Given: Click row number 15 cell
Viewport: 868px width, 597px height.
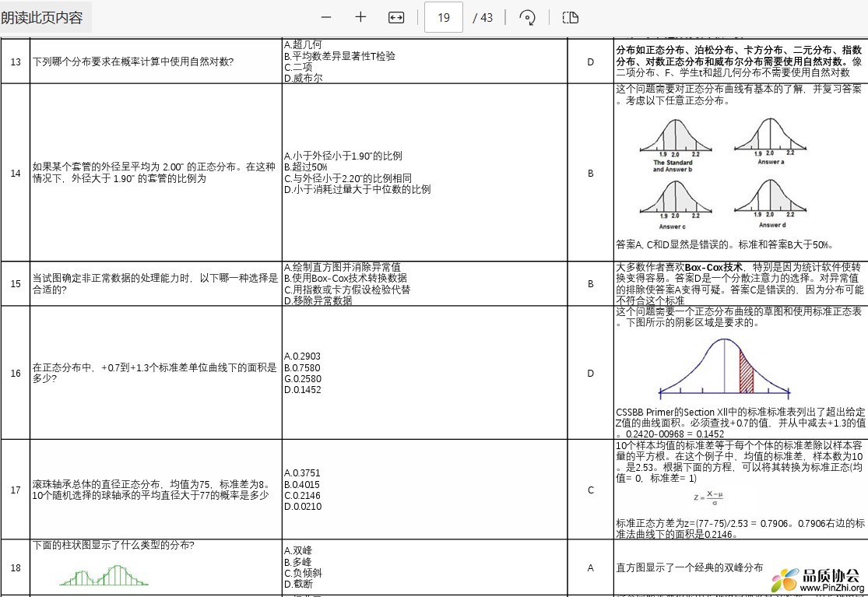Looking at the screenshot, I should (x=16, y=284).
